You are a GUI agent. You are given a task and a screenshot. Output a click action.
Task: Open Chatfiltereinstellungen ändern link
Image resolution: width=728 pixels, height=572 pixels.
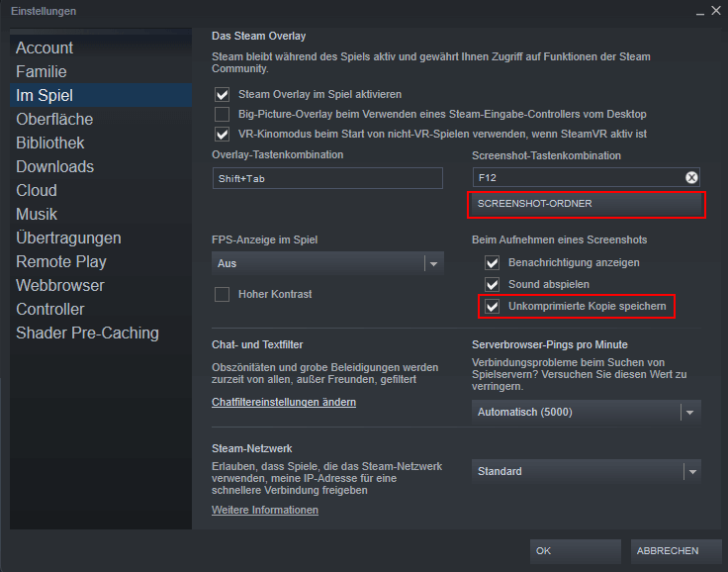tap(284, 403)
